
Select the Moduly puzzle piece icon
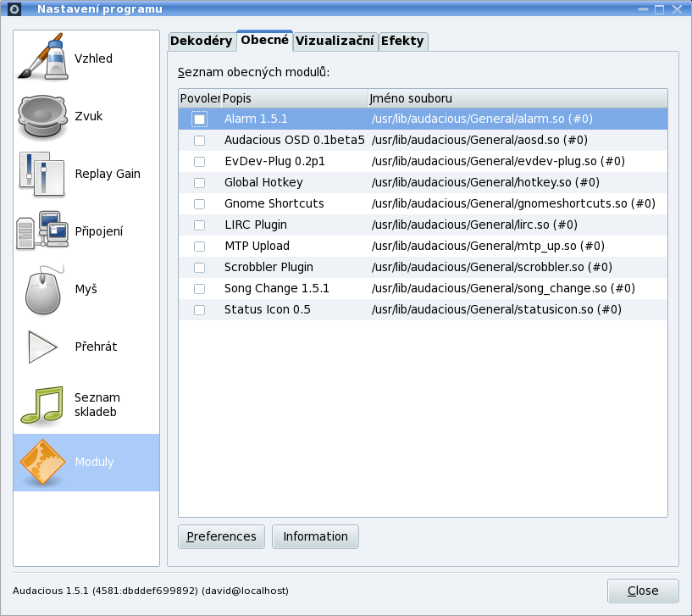pyautogui.click(x=42, y=463)
